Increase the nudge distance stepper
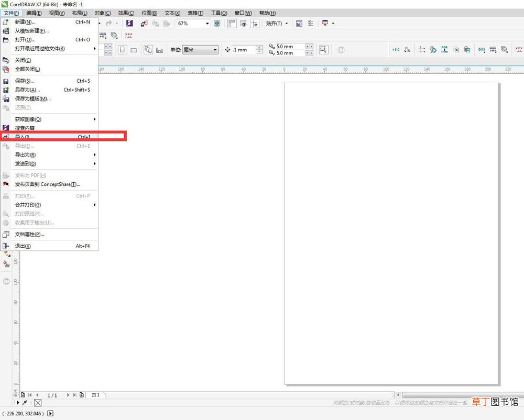 pos(259,48)
